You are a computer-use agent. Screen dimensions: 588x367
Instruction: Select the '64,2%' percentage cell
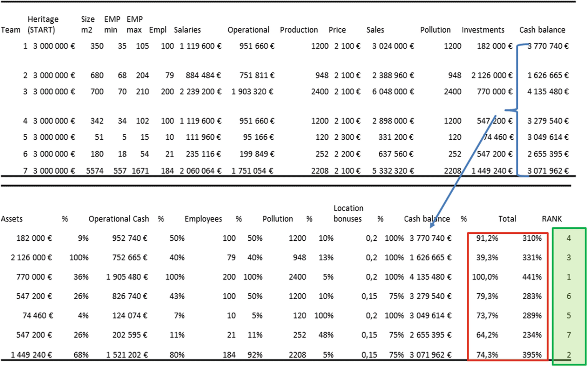[x=487, y=335]
